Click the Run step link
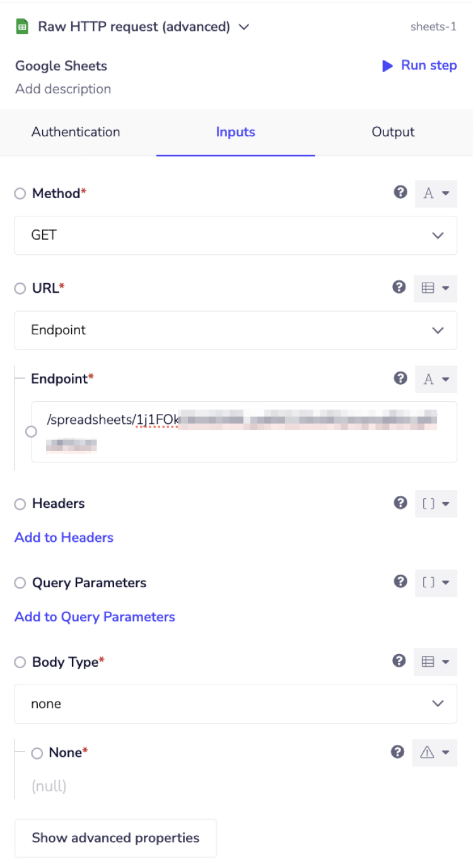 click(418, 65)
